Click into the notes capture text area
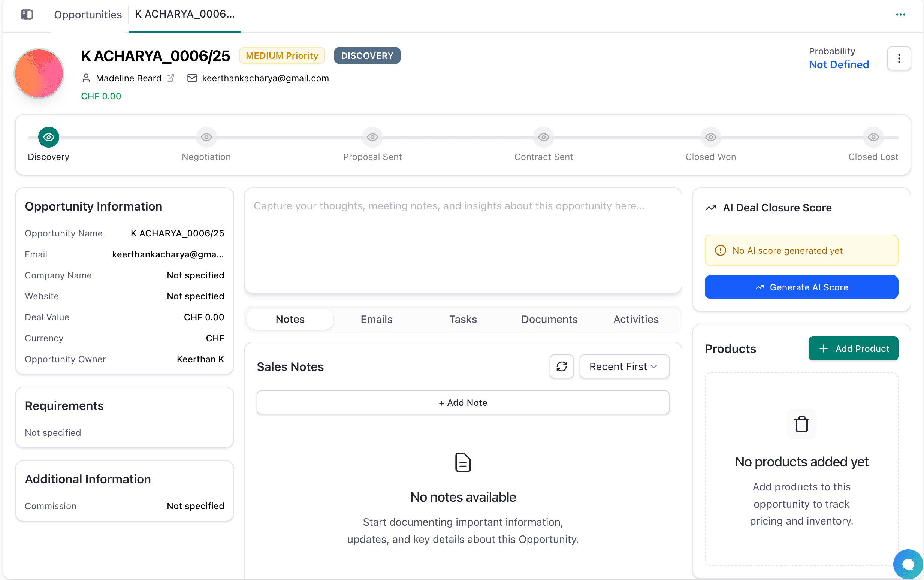This screenshot has height=580, width=924. point(463,241)
